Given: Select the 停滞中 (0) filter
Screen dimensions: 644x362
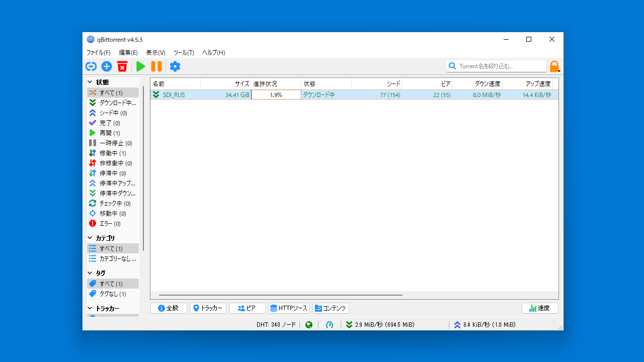Looking at the screenshot, I should 113,173.
